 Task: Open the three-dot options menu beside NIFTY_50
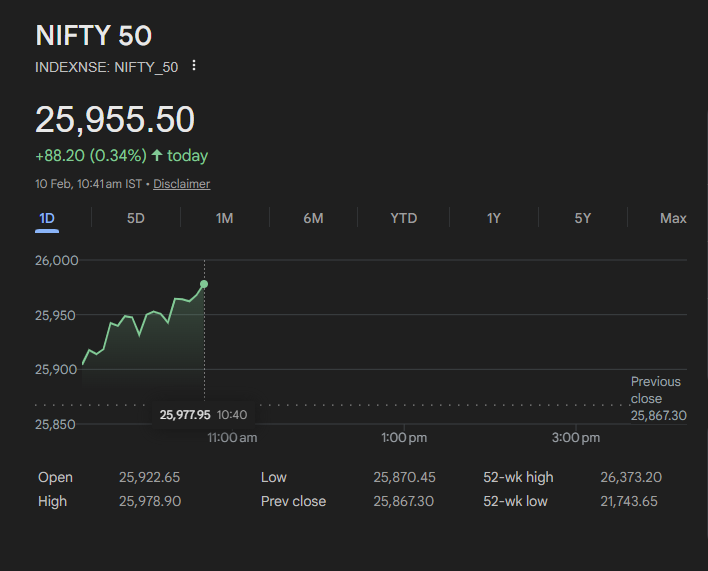(x=194, y=66)
